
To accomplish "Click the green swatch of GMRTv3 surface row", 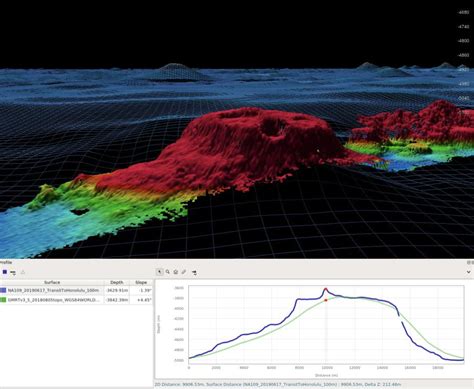I will click(3, 300).
